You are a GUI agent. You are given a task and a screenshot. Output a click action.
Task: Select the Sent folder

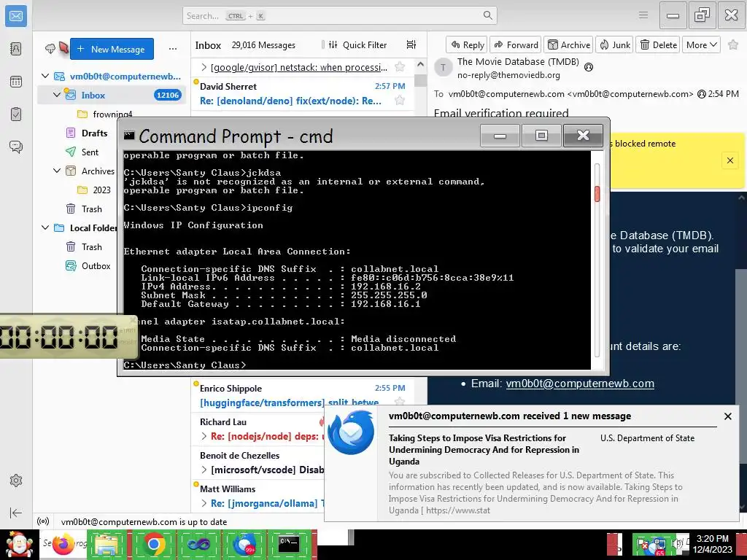[90, 152]
